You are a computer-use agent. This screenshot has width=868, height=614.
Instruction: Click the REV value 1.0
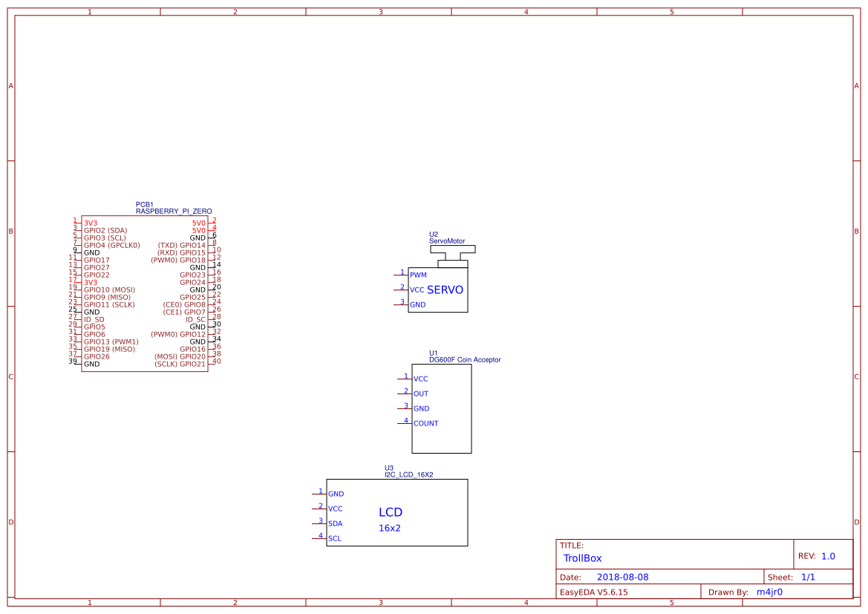(x=828, y=556)
